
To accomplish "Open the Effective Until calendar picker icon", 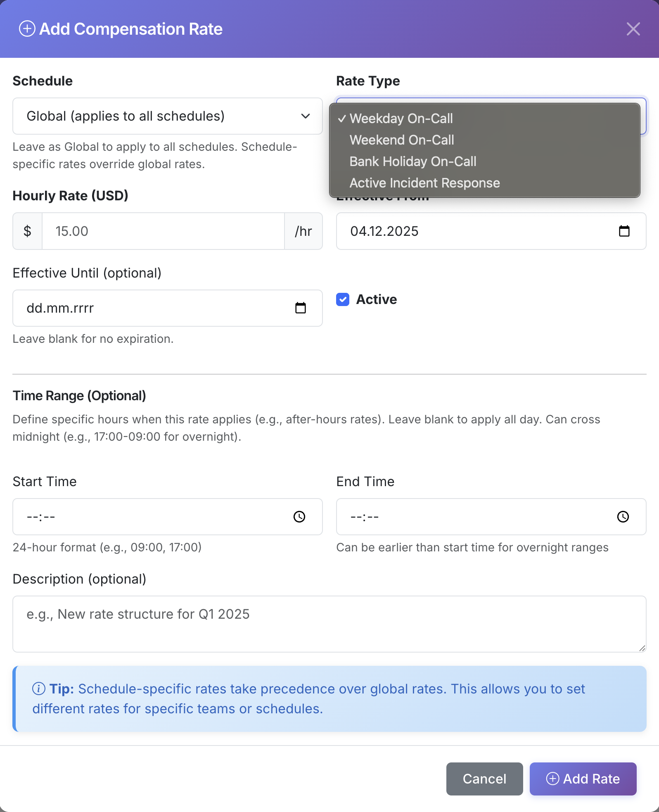I will 301,308.
